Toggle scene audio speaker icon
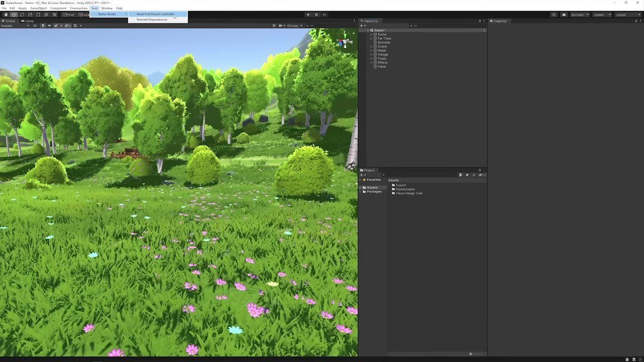 coord(49,26)
